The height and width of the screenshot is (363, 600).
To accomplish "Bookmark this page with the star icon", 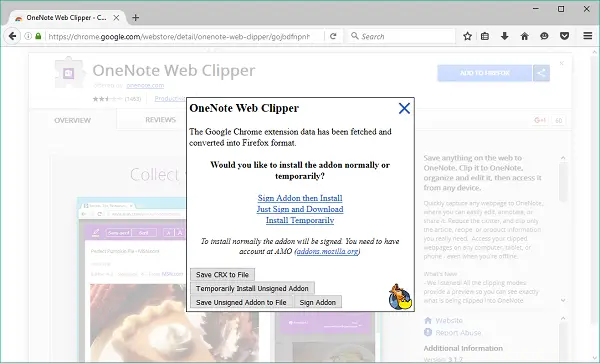I will [467, 36].
